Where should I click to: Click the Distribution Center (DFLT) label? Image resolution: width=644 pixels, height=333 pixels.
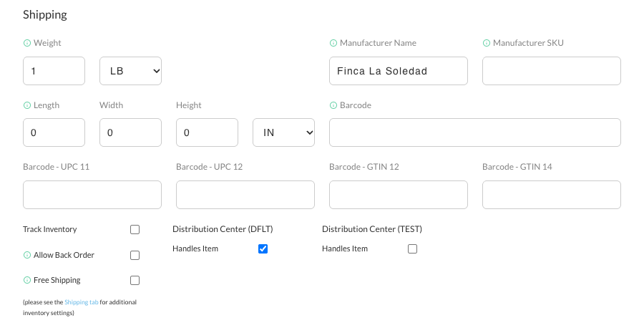223,229
